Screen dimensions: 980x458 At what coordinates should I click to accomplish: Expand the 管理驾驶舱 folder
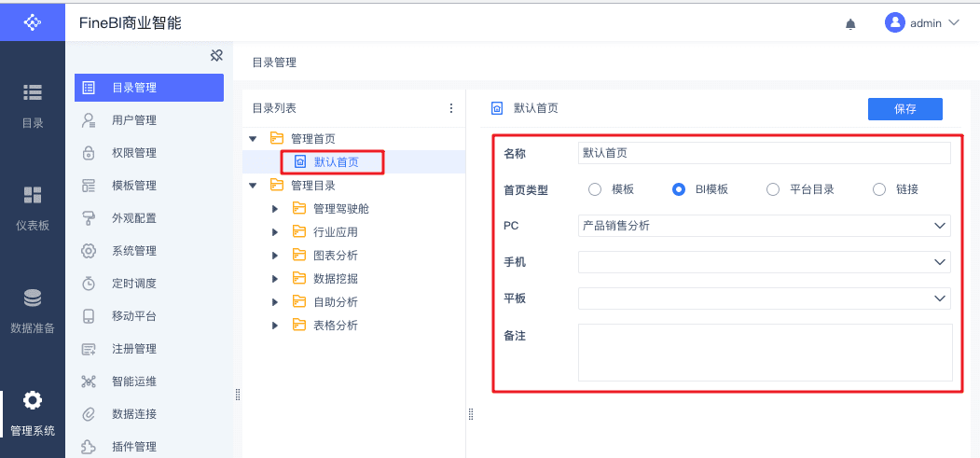(x=275, y=208)
